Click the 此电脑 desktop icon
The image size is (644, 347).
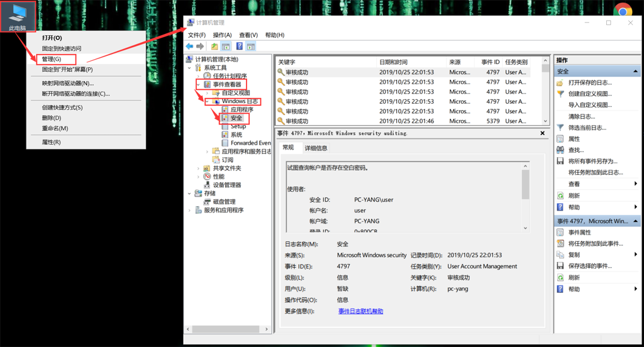click(17, 16)
